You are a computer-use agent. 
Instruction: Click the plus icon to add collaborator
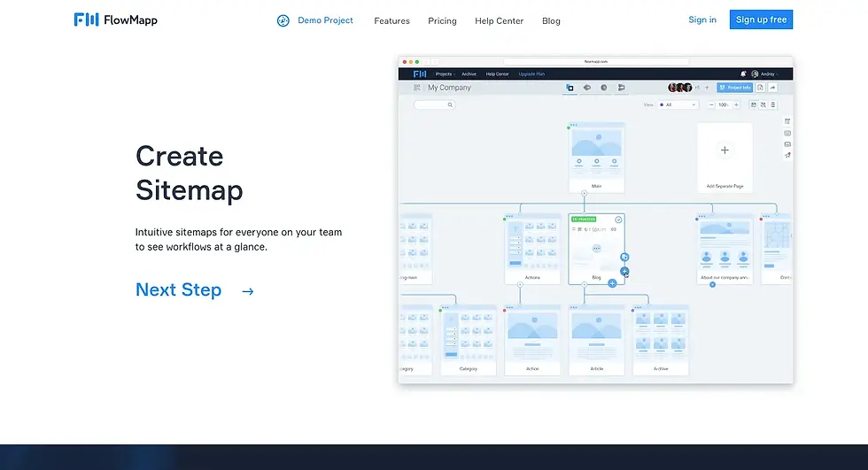tap(707, 88)
